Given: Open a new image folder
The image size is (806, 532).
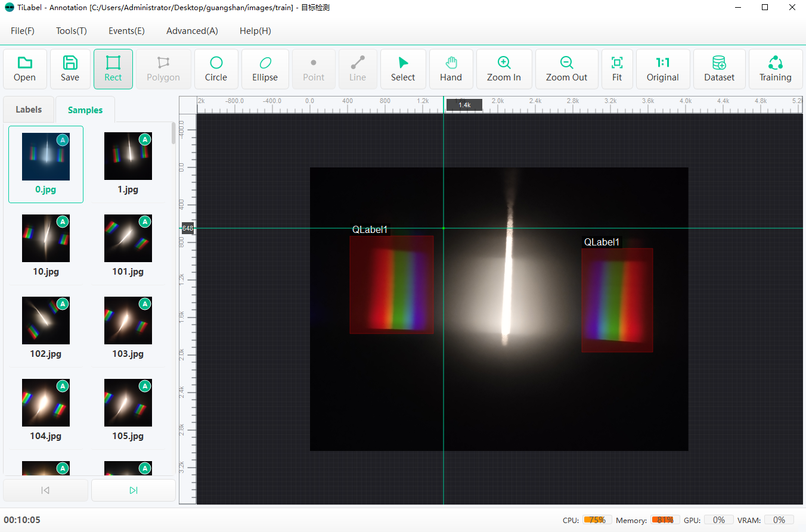Looking at the screenshot, I should coord(24,69).
